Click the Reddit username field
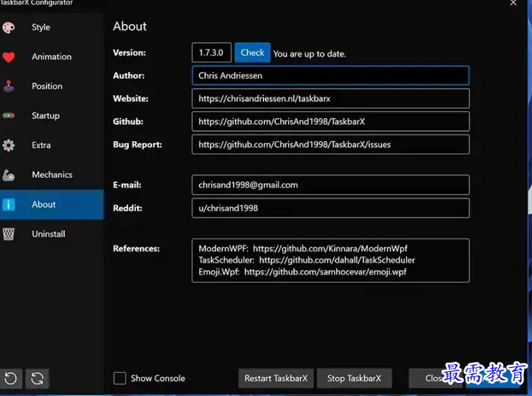 pos(330,208)
